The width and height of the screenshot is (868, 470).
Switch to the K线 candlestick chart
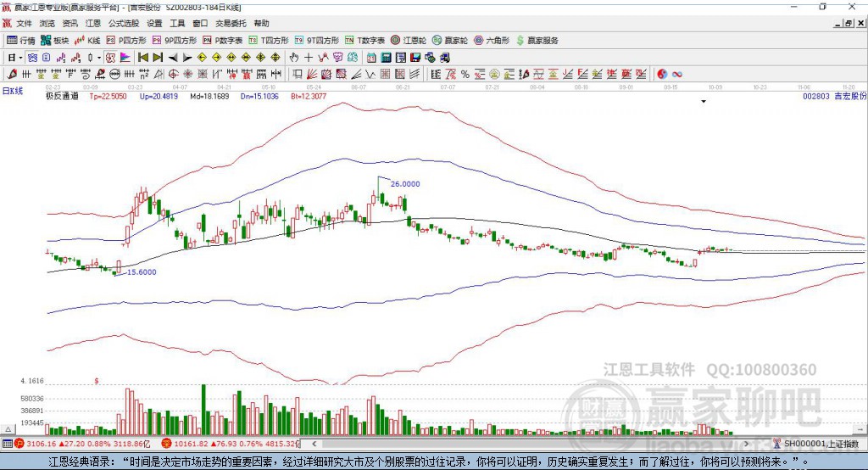click(x=87, y=41)
